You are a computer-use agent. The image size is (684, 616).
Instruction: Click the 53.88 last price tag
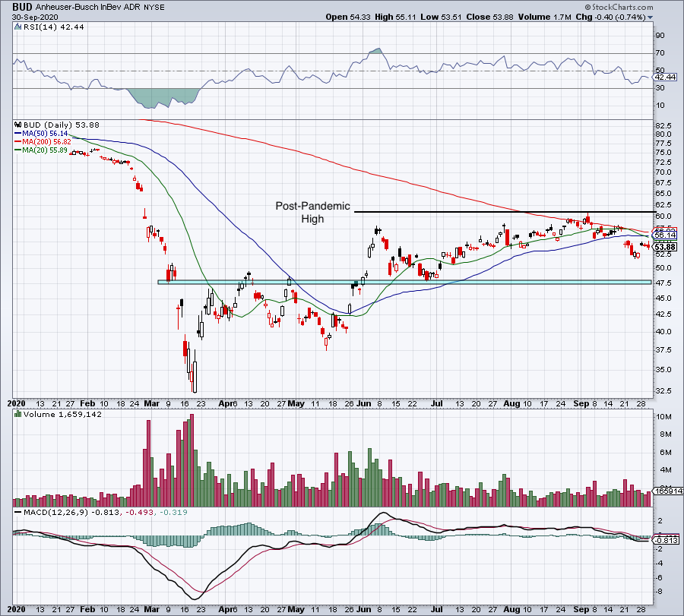(x=666, y=247)
